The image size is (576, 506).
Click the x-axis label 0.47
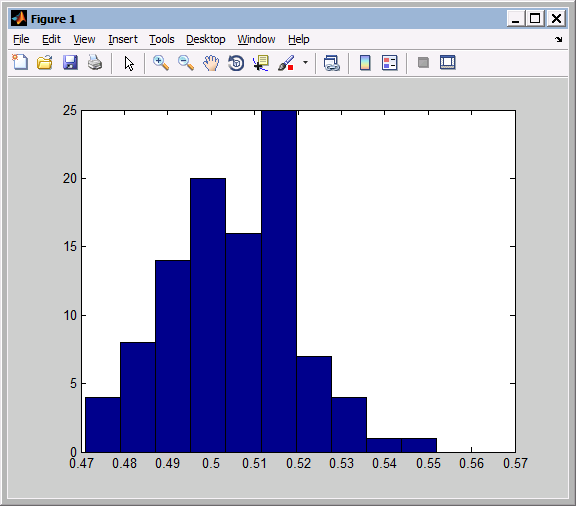point(82,463)
